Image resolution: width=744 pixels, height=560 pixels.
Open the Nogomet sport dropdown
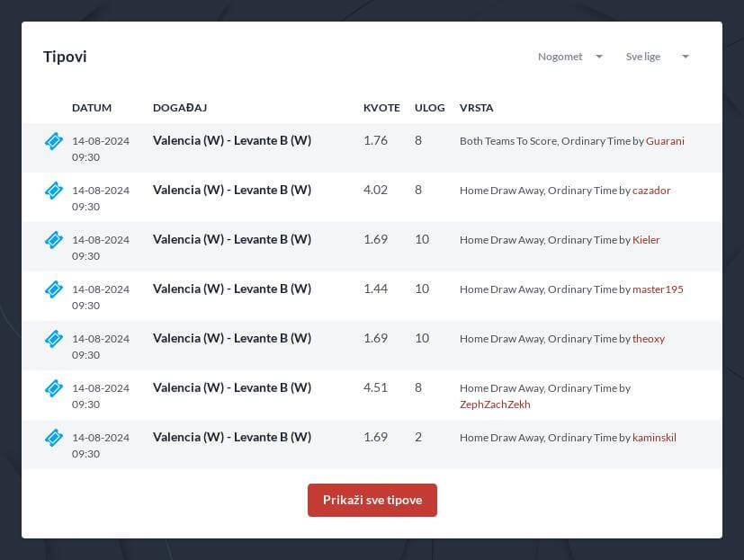569,57
